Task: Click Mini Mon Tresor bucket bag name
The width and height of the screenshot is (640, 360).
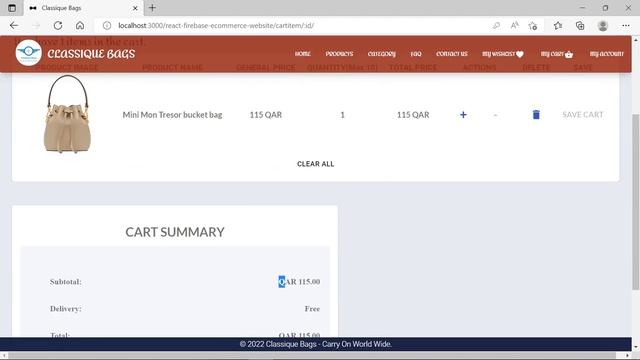Action: (x=172, y=115)
